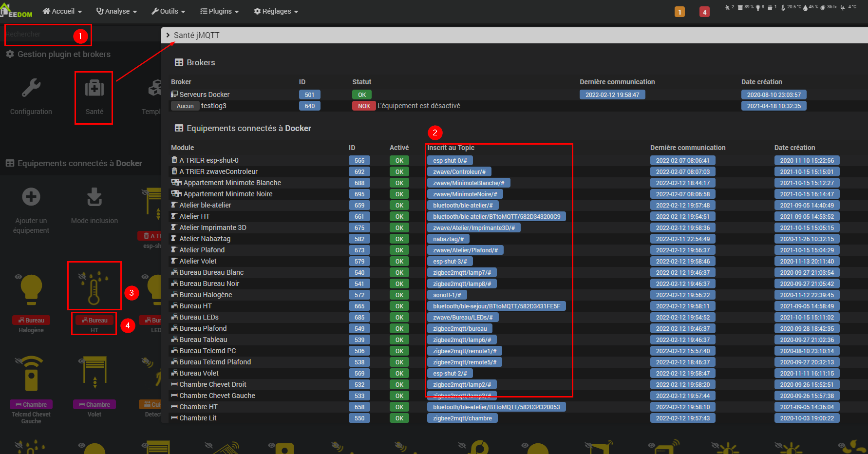Click the Santé medical kit icon
The width and height of the screenshot is (868, 454).
coord(94,89)
